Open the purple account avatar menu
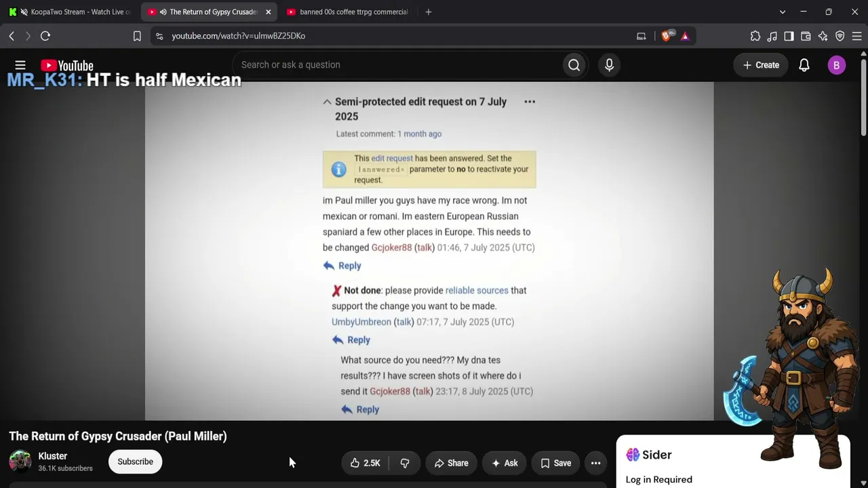Image resolution: width=868 pixels, height=488 pixels. pos(836,65)
